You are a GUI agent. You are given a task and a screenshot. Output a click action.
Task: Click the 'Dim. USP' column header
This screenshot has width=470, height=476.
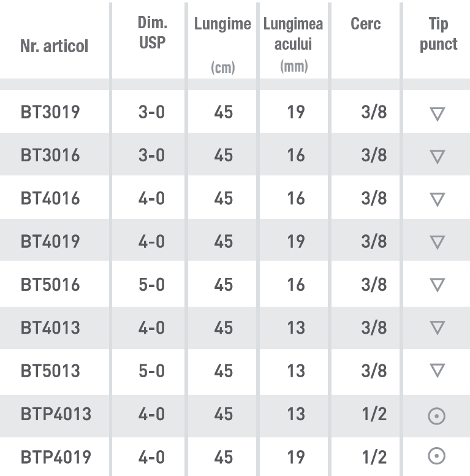pyautogui.click(x=152, y=34)
